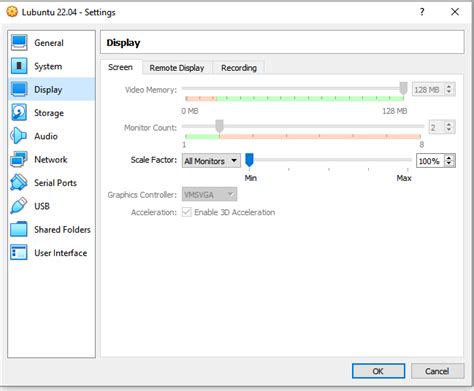Close the Settings dialog window
This screenshot has width=474, height=391.
[x=455, y=12]
